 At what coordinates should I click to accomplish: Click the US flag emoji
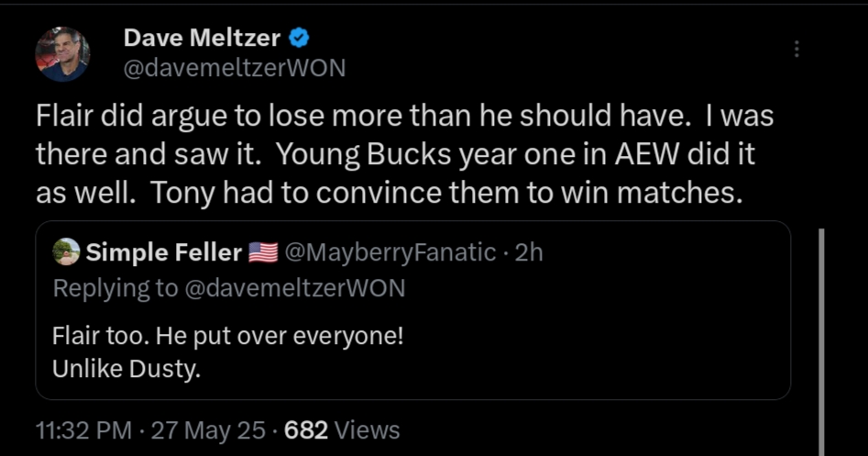pos(263,252)
